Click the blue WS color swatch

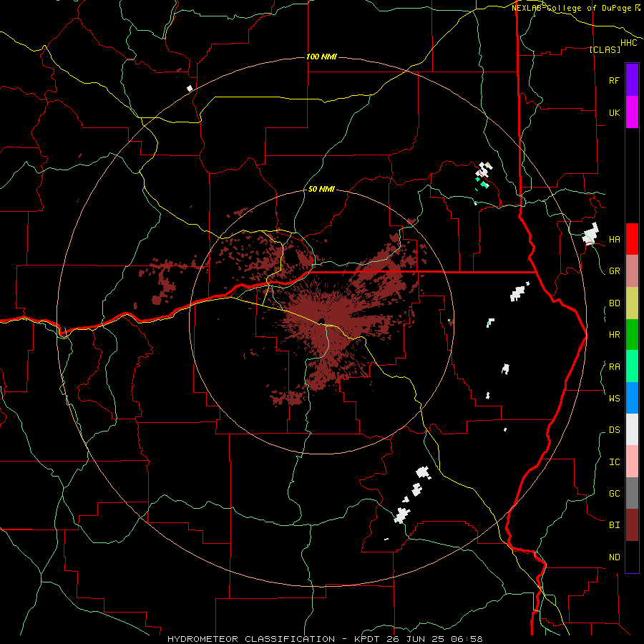click(x=632, y=398)
